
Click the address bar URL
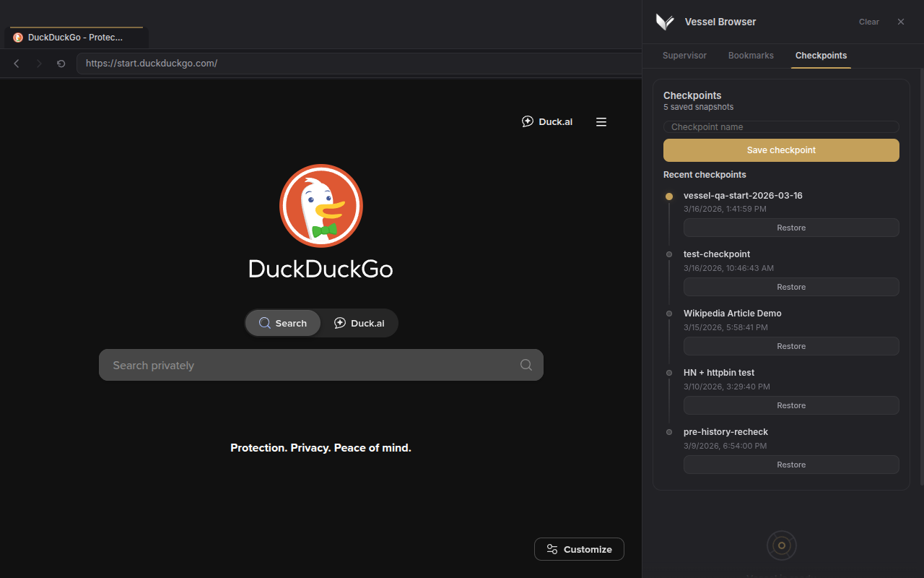click(152, 64)
